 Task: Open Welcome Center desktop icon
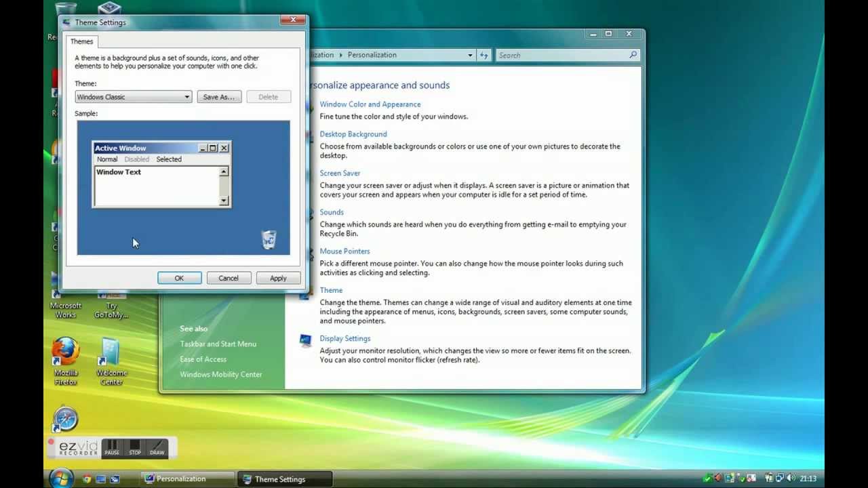point(111,361)
